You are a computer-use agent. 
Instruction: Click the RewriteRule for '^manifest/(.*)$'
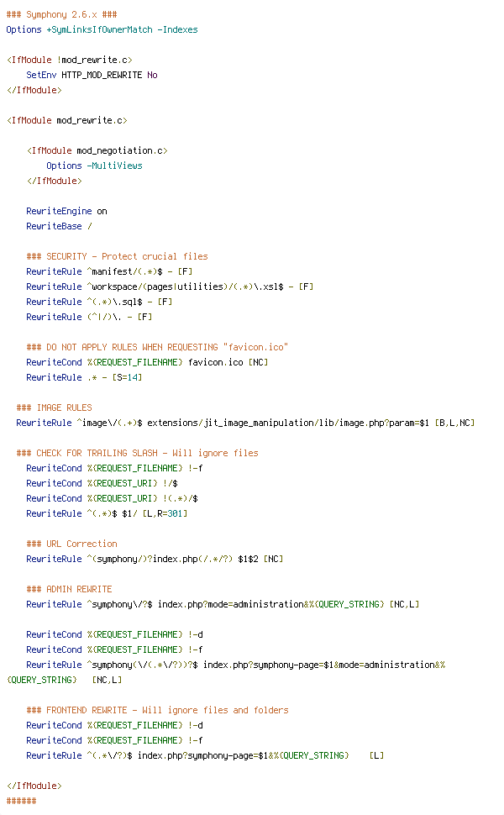[109, 271]
